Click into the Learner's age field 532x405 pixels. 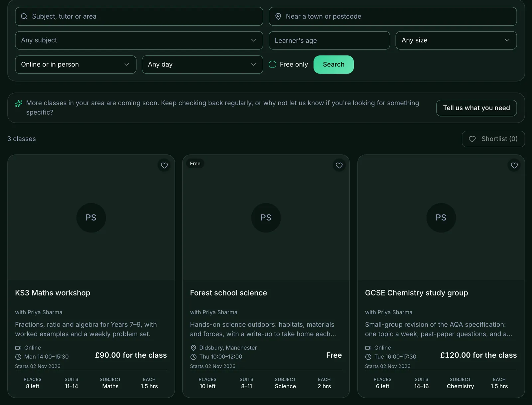pyautogui.click(x=329, y=40)
